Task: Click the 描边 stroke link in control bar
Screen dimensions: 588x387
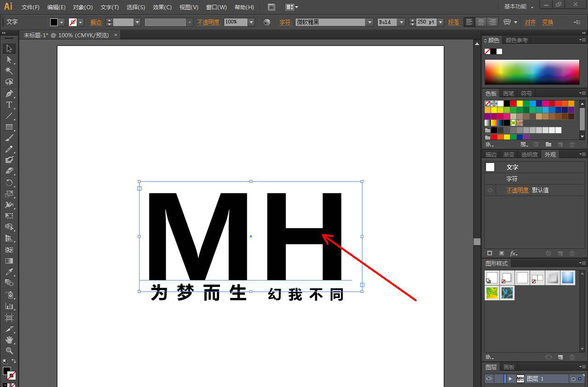Action: pyautogui.click(x=96, y=22)
